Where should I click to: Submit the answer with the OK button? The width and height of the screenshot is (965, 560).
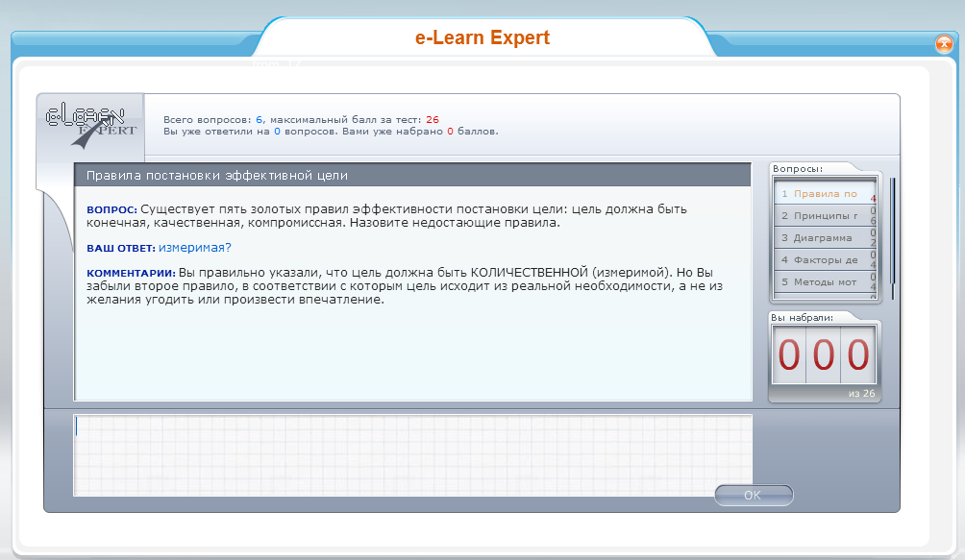coord(754,496)
